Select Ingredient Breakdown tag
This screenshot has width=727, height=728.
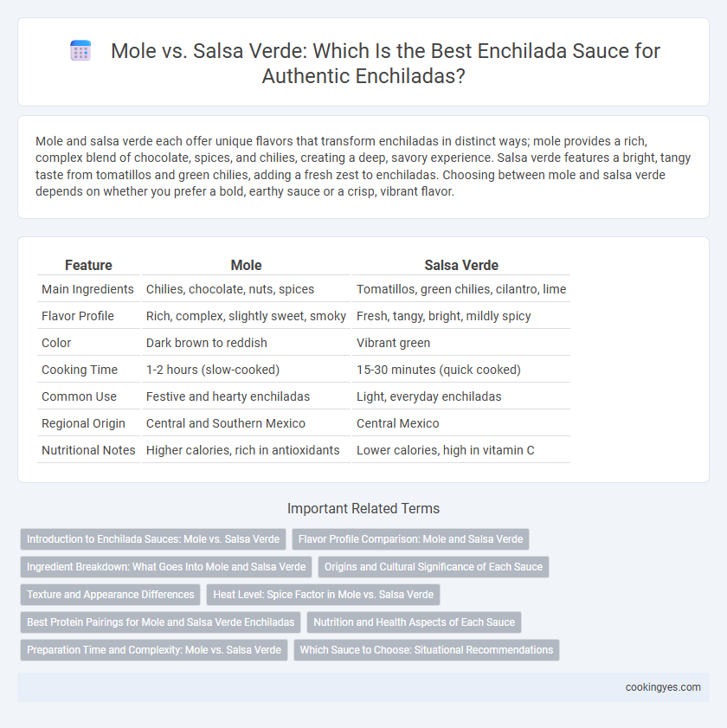pos(166,567)
